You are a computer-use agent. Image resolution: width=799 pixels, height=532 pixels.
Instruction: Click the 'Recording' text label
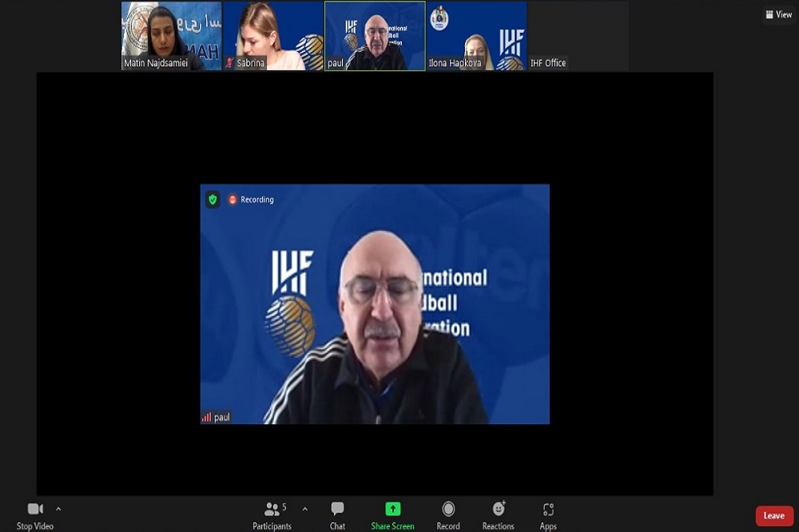click(256, 199)
